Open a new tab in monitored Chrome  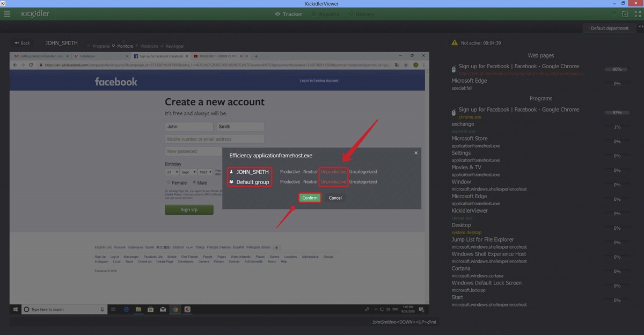coord(256,56)
